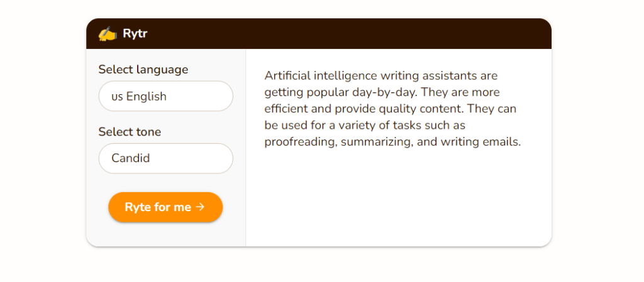Select the word English in language field

pos(147,97)
